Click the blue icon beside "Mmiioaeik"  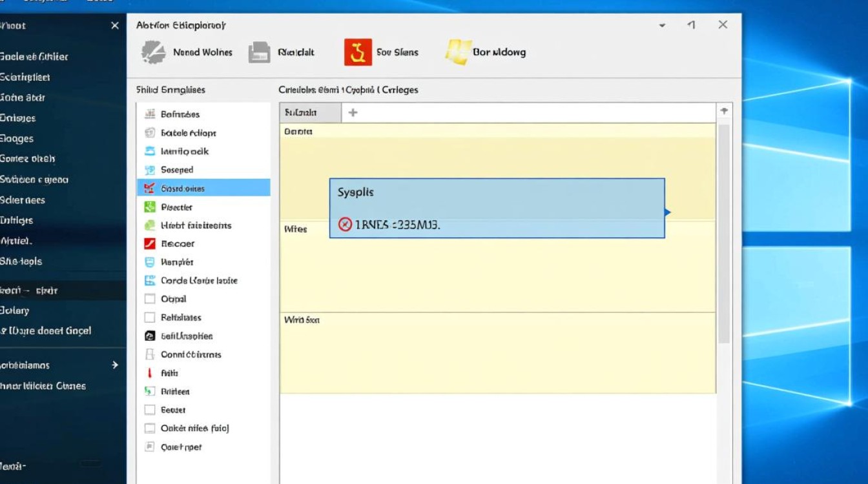tap(150, 152)
